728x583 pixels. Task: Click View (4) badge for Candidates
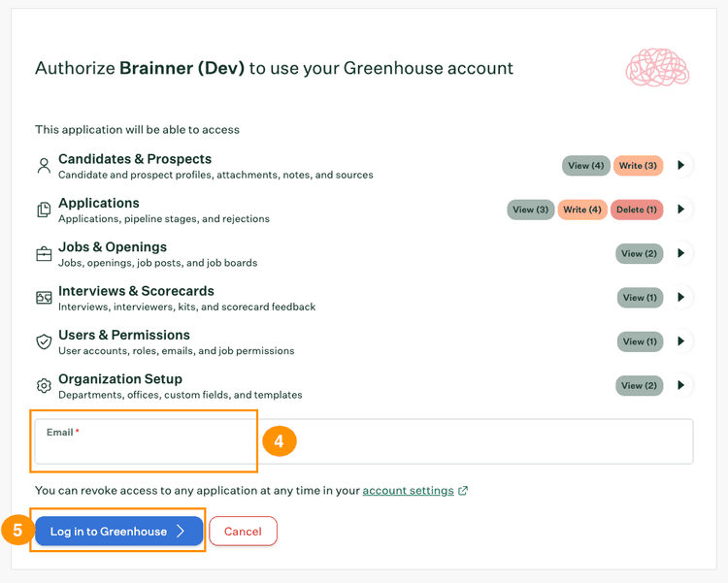click(x=586, y=166)
